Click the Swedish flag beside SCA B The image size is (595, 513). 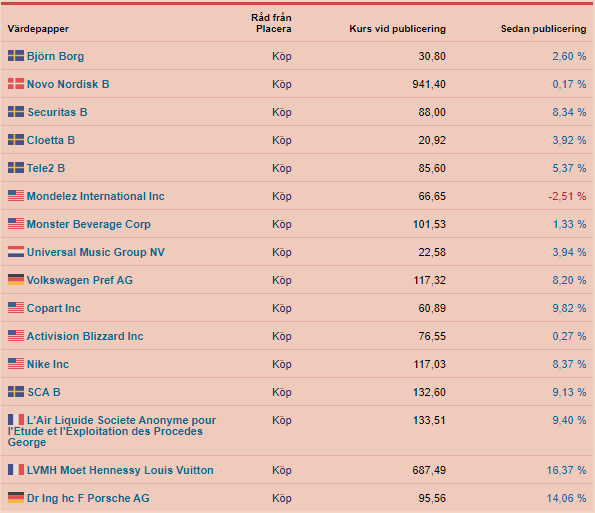pyautogui.click(x=16, y=392)
